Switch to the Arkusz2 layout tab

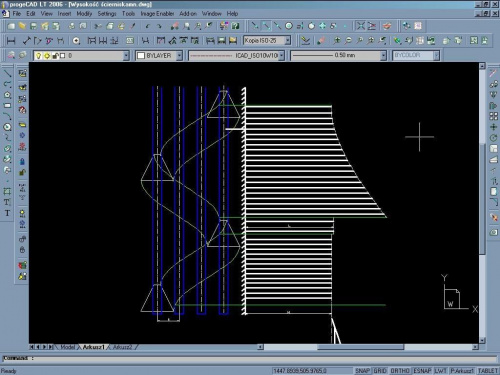click(122, 347)
